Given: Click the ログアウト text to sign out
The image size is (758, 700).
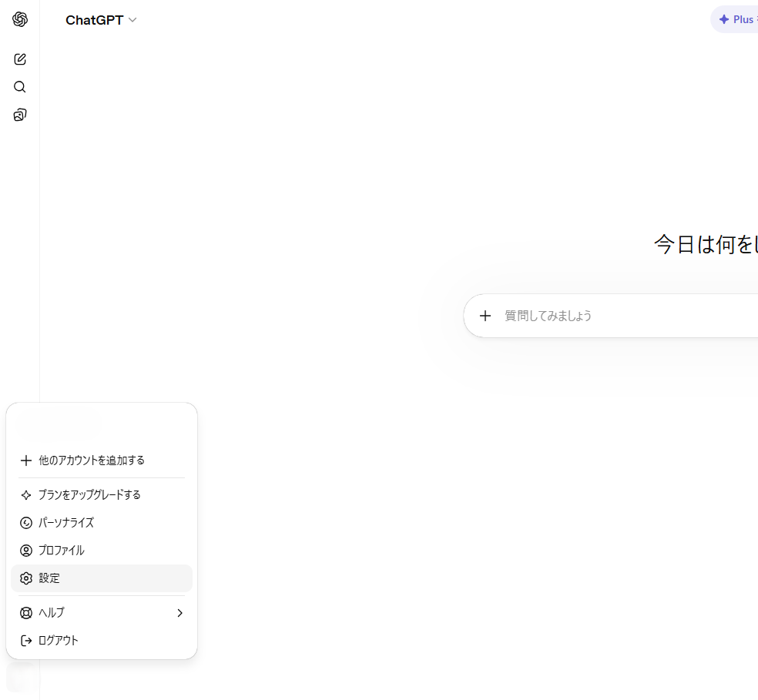Looking at the screenshot, I should pos(59,641).
